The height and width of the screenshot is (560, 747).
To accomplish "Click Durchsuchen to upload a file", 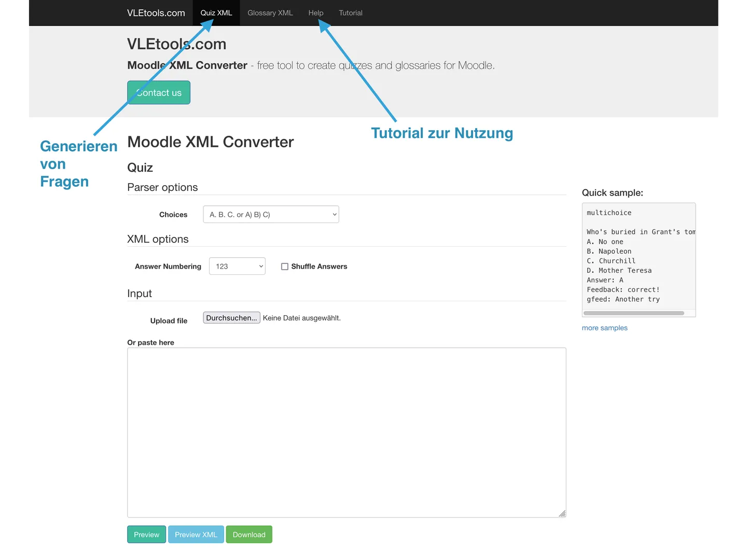I will coord(231,318).
